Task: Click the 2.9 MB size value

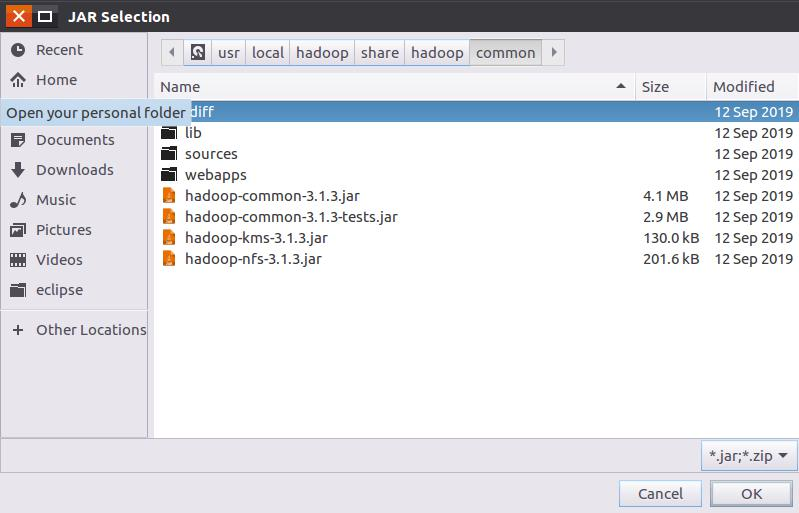Action: pos(665,217)
